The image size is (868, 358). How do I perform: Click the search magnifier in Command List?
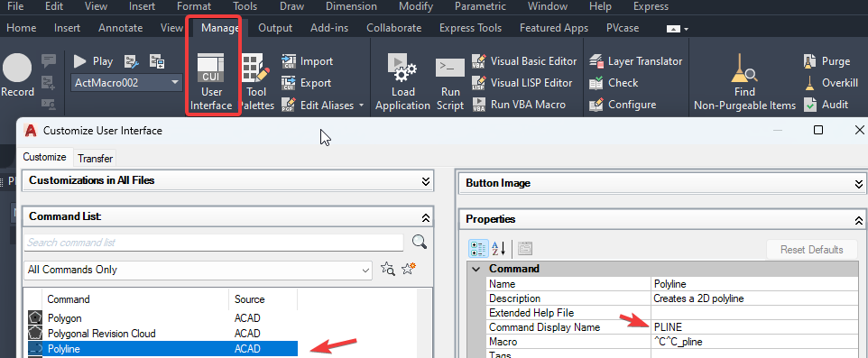pyautogui.click(x=420, y=242)
